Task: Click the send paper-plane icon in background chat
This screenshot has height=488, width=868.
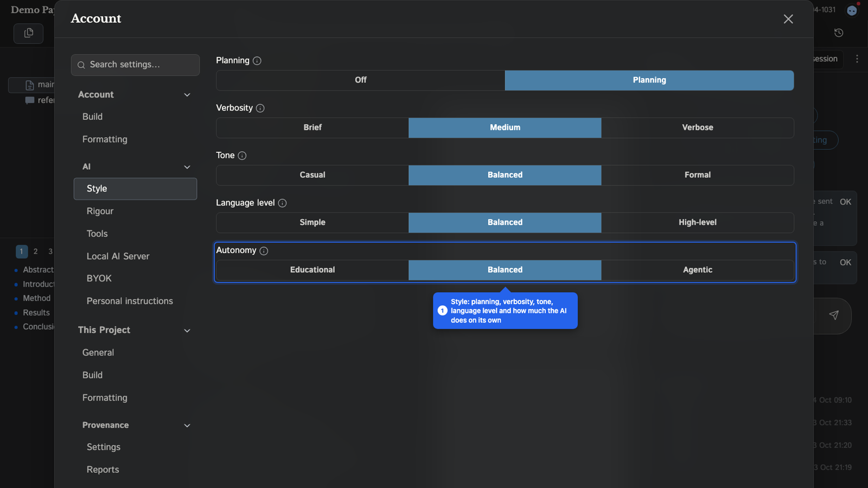Action: (x=834, y=315)
